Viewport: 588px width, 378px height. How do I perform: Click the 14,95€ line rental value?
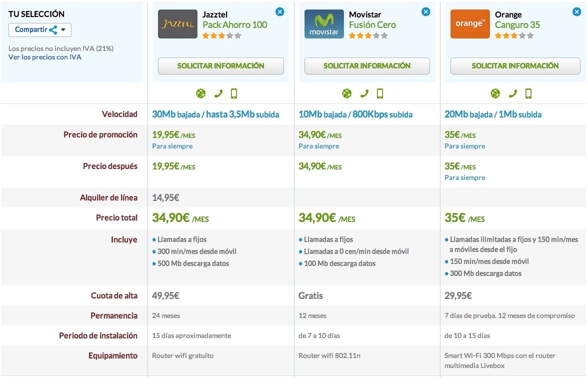pos(165,197)
